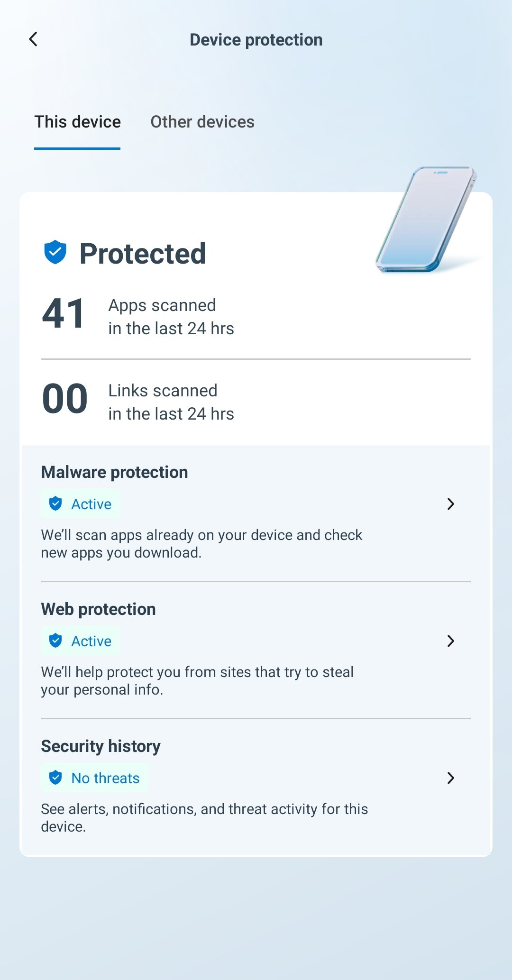The image size is (512, 980).
Task: Open the Malware protection heading
Action: (x=114, y=472)
